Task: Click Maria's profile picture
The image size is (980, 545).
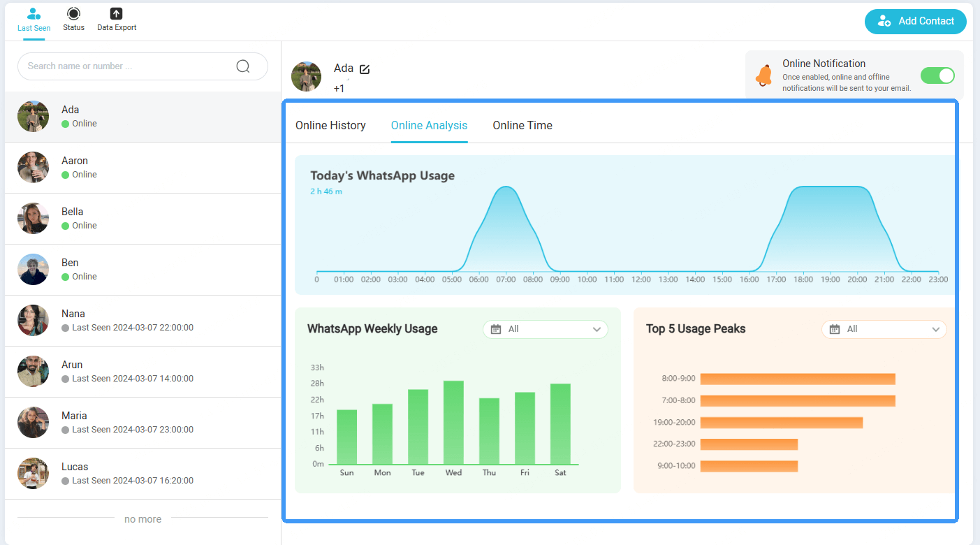Action: (33, 423)
